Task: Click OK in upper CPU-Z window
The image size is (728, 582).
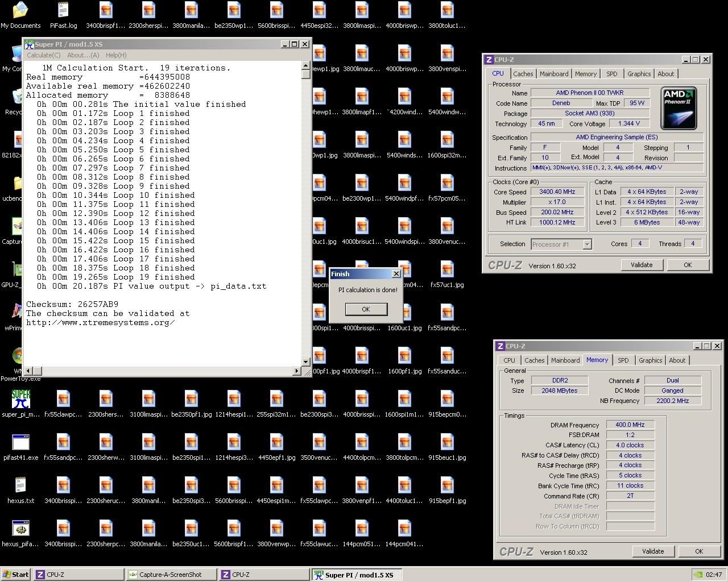Action: [x=688, y=265]
